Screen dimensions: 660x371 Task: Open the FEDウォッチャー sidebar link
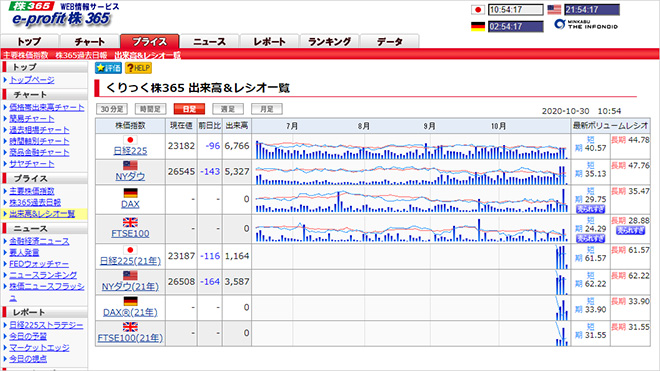[39, 264]
